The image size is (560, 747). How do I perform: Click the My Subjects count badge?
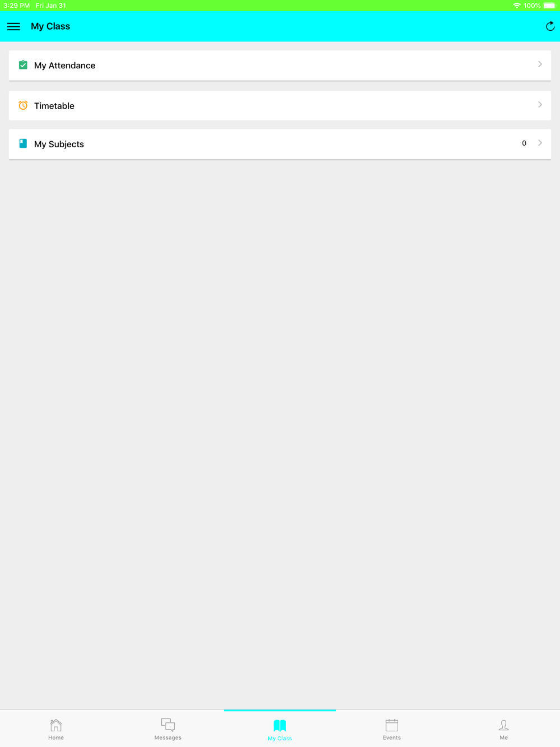[x=524, y=143]
